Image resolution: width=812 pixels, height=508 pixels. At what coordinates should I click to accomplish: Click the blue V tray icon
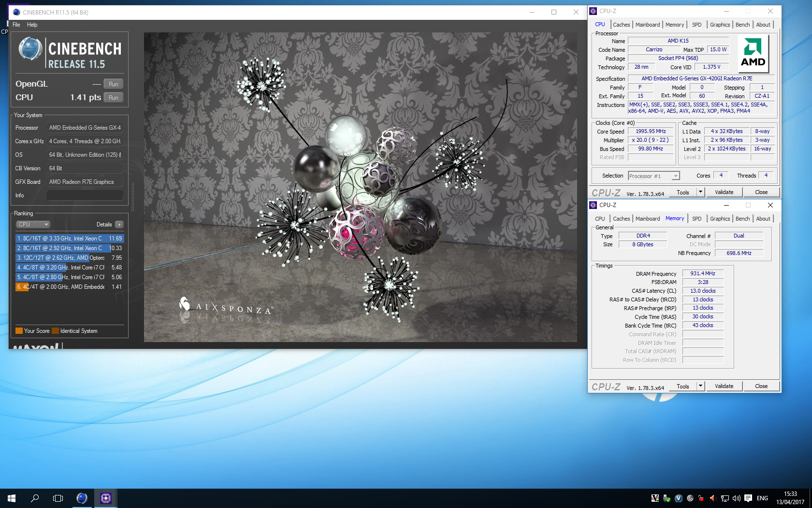(x=679, y=498)
